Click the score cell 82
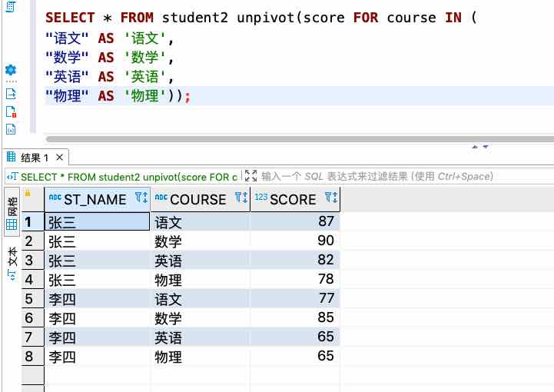This screenshot has height=392, width=554. point(295,260)
